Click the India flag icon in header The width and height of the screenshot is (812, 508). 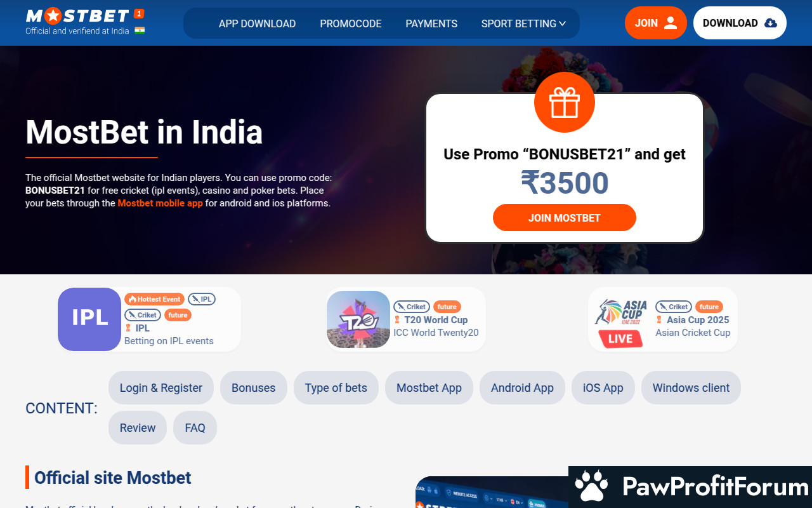[x=140, y=30]
